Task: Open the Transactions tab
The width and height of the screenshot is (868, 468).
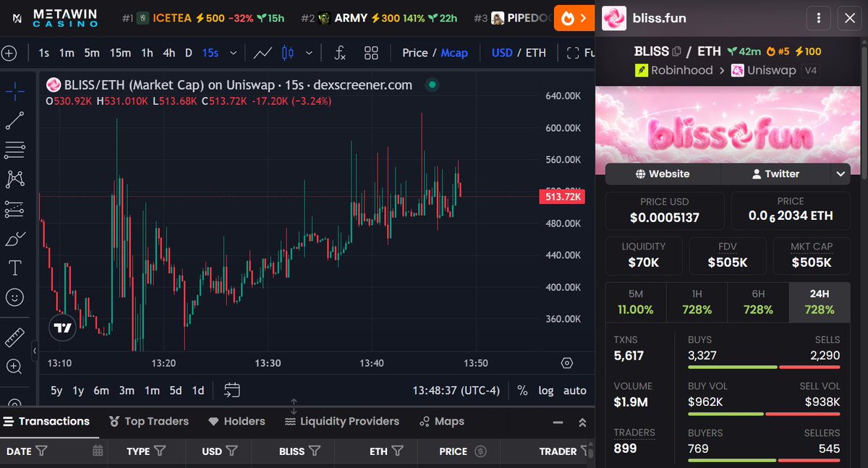Action: 47,421
